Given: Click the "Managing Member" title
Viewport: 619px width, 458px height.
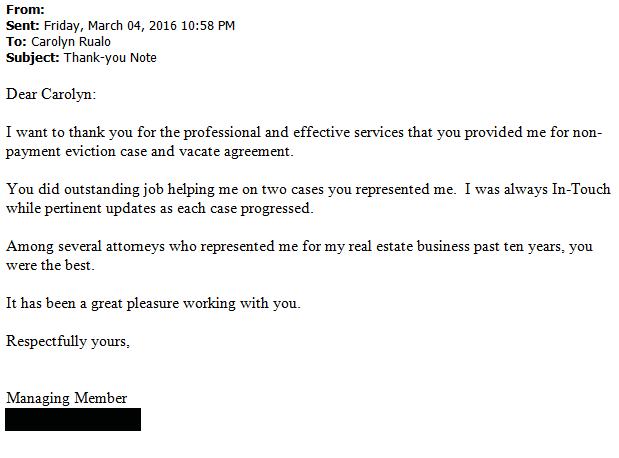Looking at the screenshot, I should (x=67, y=398).
